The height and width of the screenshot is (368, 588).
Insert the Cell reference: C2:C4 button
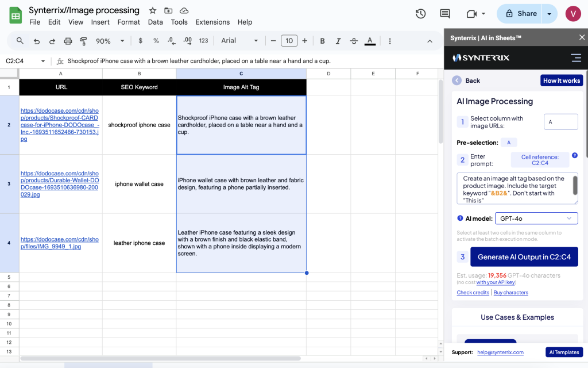pyautogui.click(x=540, y=160)
